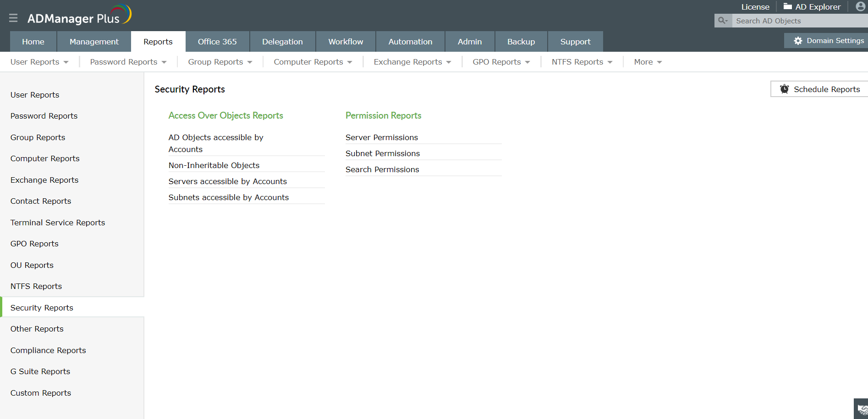Open the Server Permissions report
The height and width of the screenshot is (419, 868).
[381, 137]
